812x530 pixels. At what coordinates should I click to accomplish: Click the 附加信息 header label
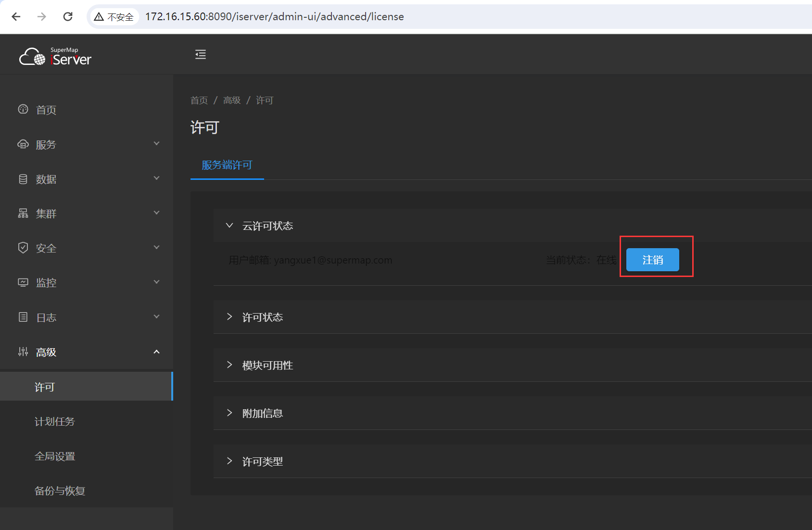(263, 413)
